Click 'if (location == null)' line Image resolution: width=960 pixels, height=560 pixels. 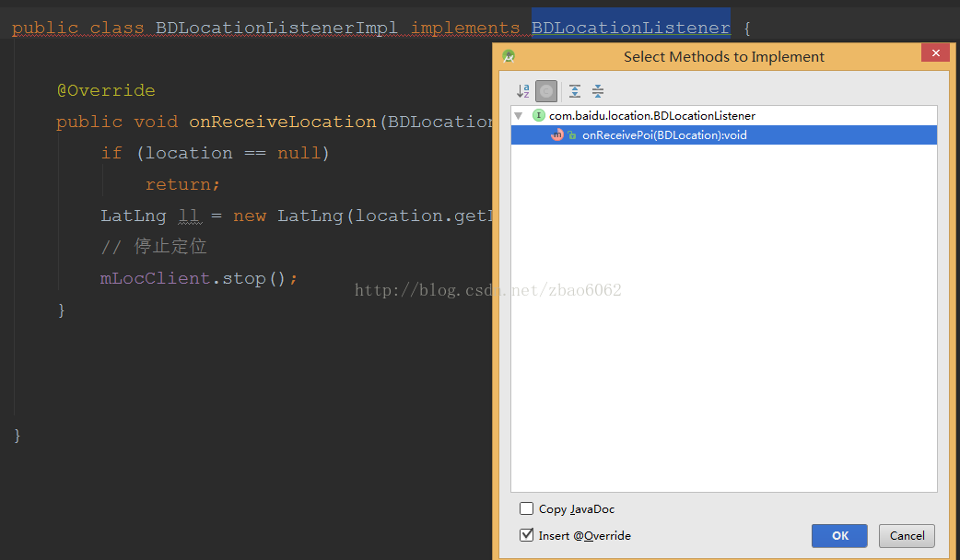coord(216,153)
